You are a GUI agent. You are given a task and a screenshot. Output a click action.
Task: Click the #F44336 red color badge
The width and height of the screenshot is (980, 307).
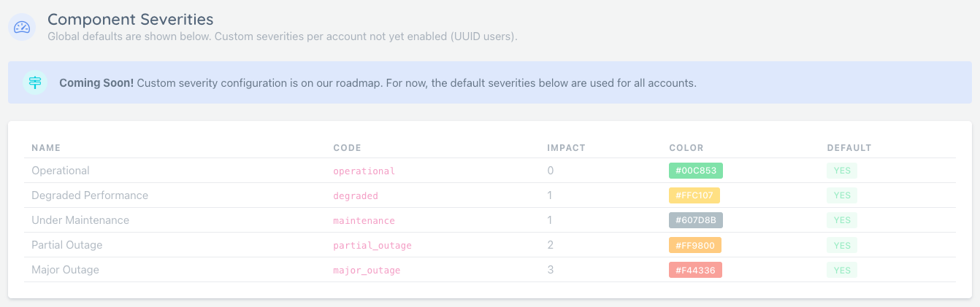click(695, 270)
